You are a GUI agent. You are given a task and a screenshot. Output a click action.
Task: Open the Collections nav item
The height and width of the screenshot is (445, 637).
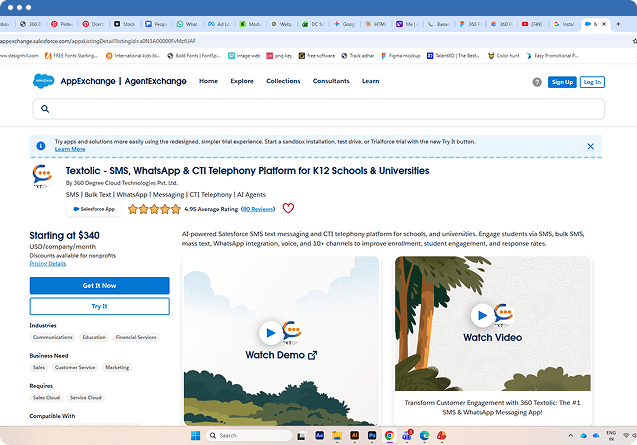coord(283,81)
